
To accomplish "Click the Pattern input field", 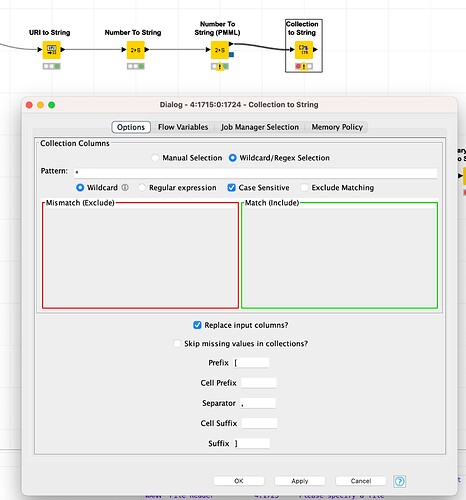I will [x=255, y=172].
